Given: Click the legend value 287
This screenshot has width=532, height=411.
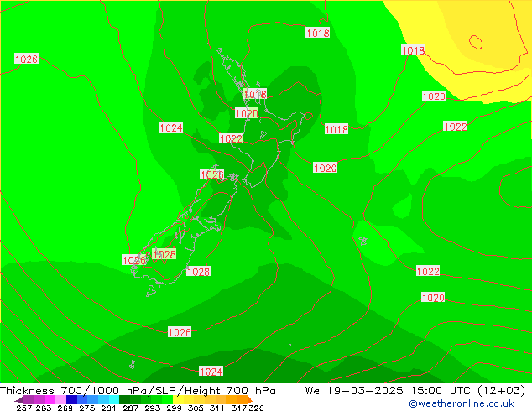Looking at the screenshot, I should (x=130, y=408).
